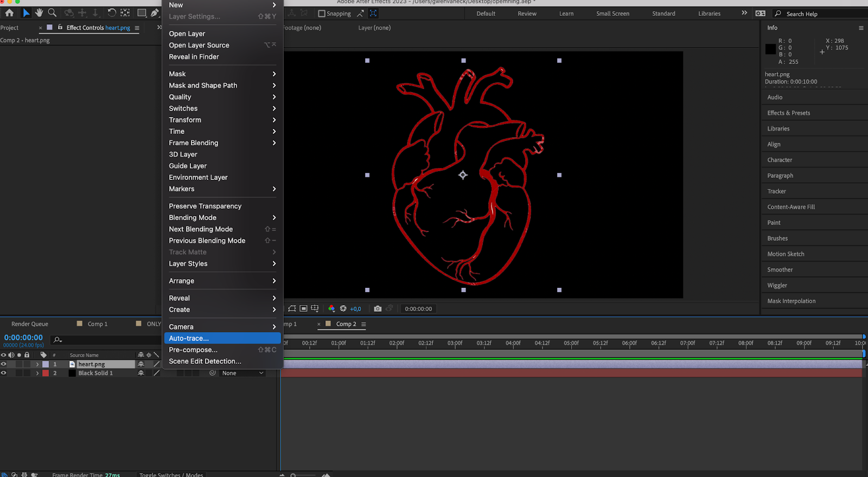Open the show channel RGB icon
This screenshot has height=477, width=868.
click(331, 308)
